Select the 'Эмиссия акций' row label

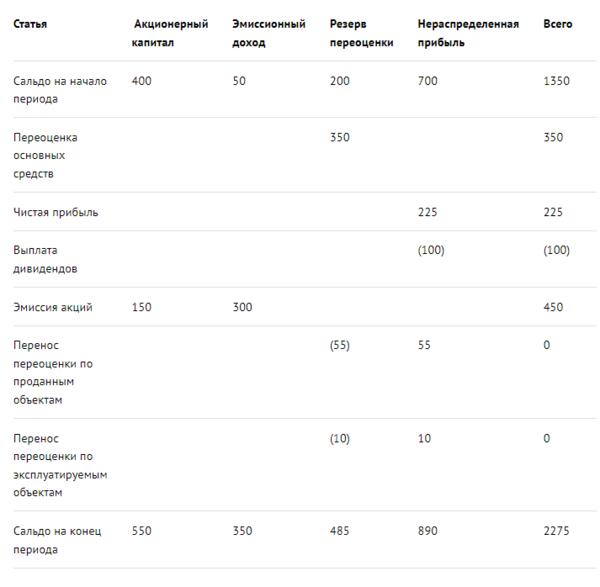(53, 307)
